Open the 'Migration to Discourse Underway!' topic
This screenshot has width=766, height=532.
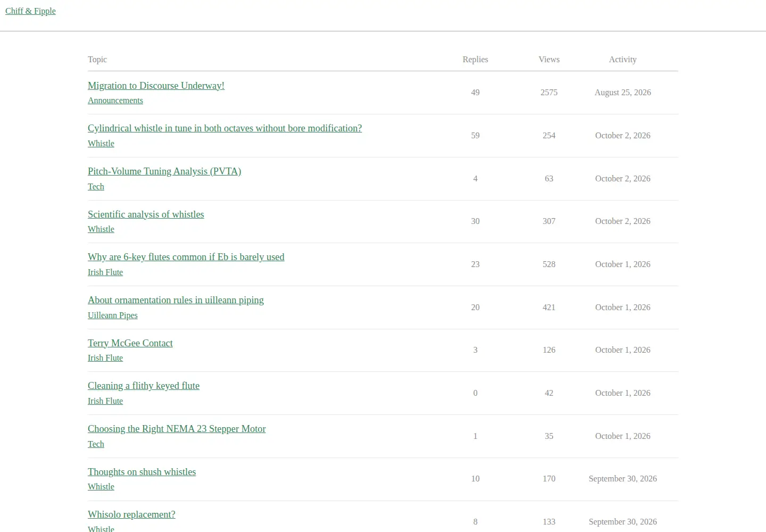(x=156, y=86)
